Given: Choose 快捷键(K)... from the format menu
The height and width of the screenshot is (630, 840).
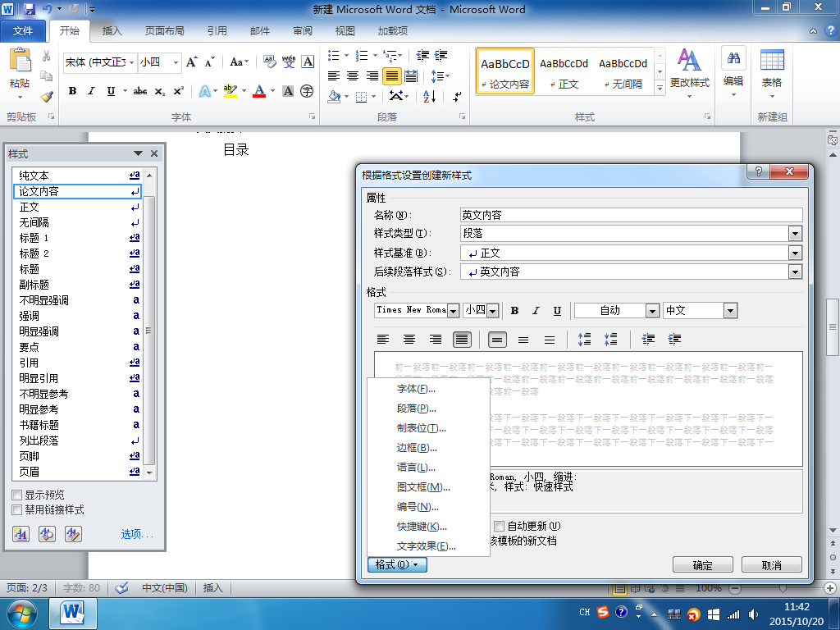Looking at the screenshot, I should [x=422, y=527].
